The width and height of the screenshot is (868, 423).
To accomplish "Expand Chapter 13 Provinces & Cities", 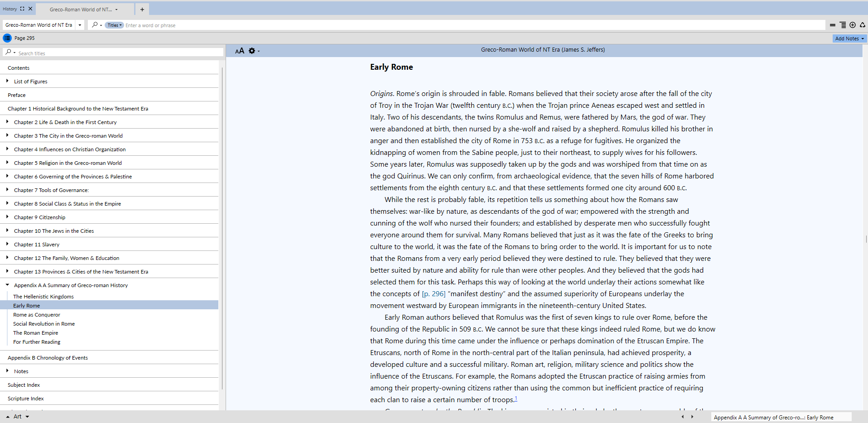I will (x=7, y=271).
